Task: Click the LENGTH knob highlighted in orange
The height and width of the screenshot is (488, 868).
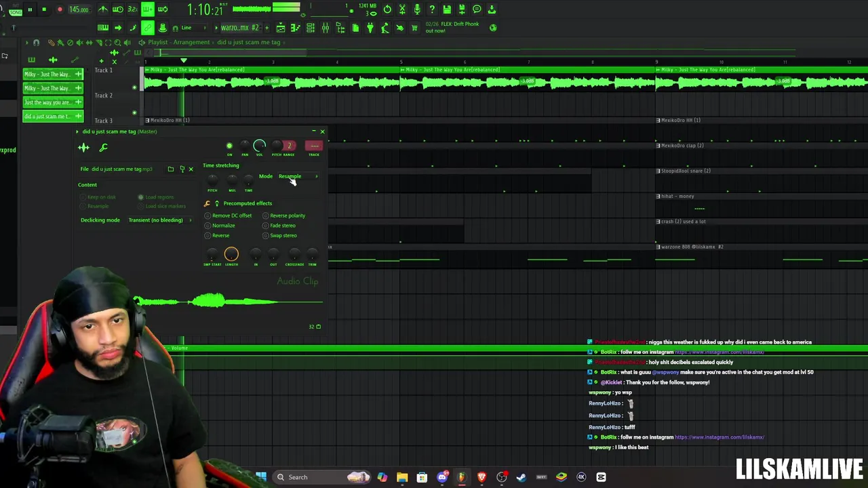Action: pyautogui.click(x=231, y=254)
